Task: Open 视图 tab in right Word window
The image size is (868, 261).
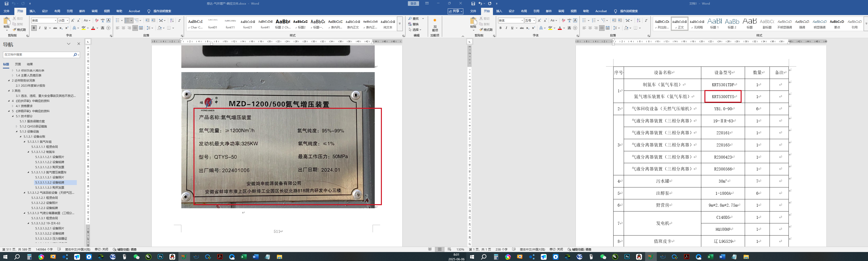Action: (573, 11)
